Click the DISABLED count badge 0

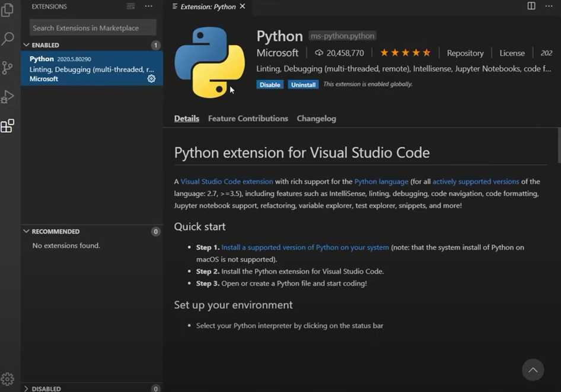click(x=155, y=388)
